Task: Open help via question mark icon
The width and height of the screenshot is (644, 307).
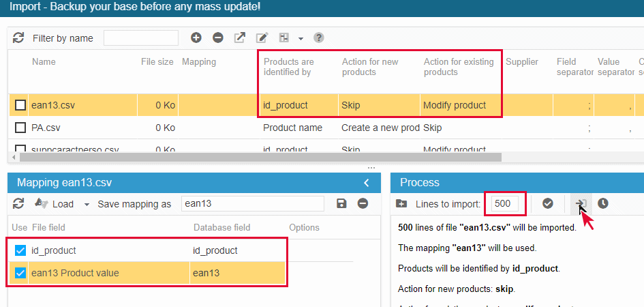Action: click(318, 38)
